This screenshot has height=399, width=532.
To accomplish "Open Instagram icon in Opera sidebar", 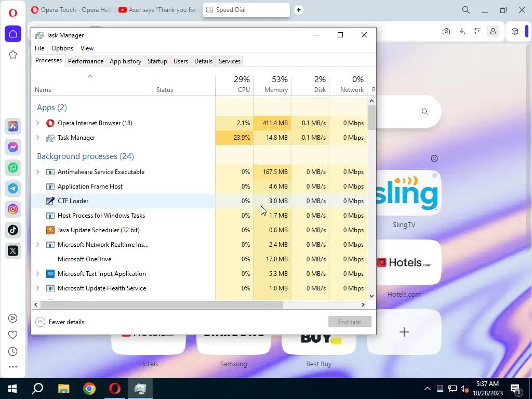I will click(x=13, y=209).
